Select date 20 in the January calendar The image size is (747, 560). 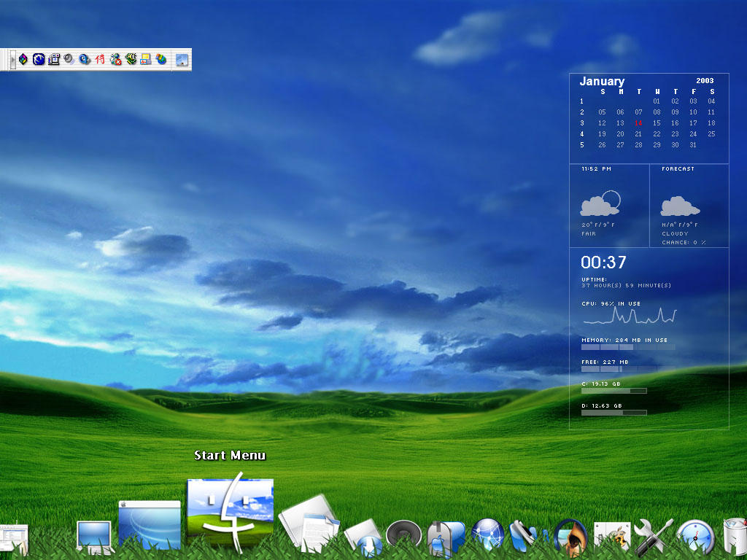point(620,134)
